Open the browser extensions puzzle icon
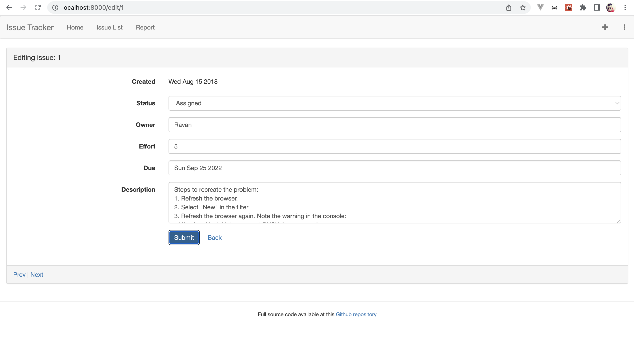The width and height of the screenshot is (634, 364). (583, 7)
